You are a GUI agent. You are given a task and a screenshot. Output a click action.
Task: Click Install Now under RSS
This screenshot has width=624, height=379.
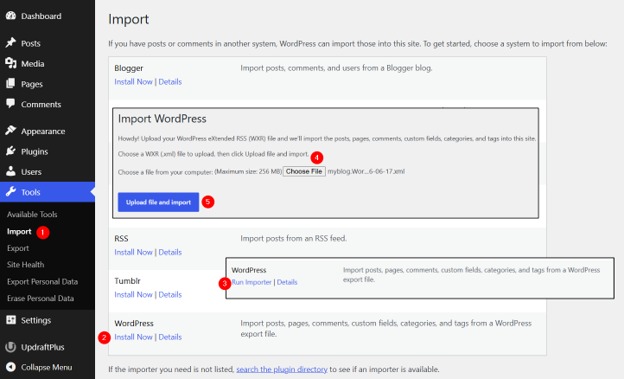tap(133, 252)
